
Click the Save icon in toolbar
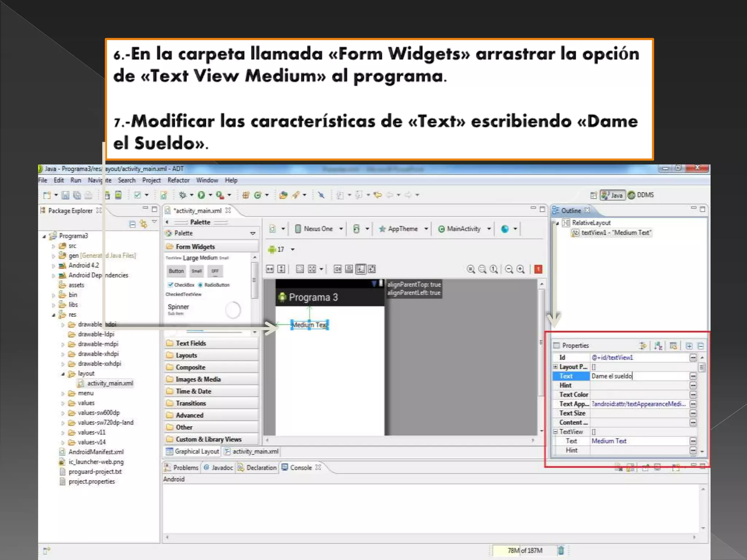click(65, 195)
